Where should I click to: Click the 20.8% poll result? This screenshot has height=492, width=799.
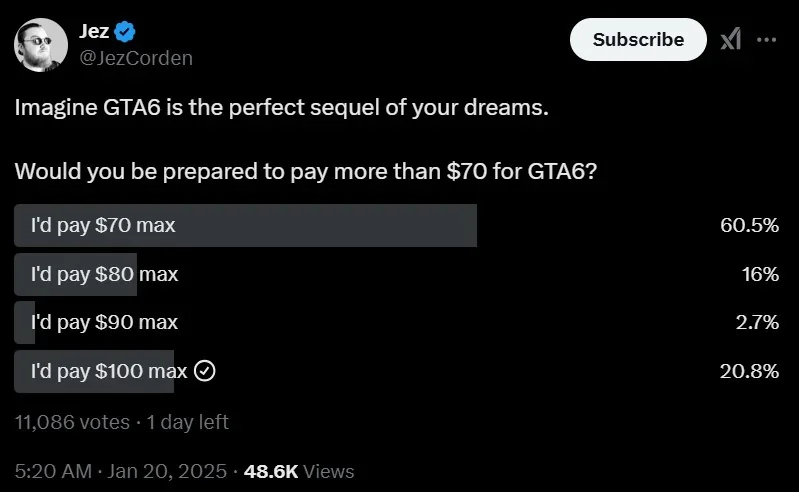(x=749, y=371)
